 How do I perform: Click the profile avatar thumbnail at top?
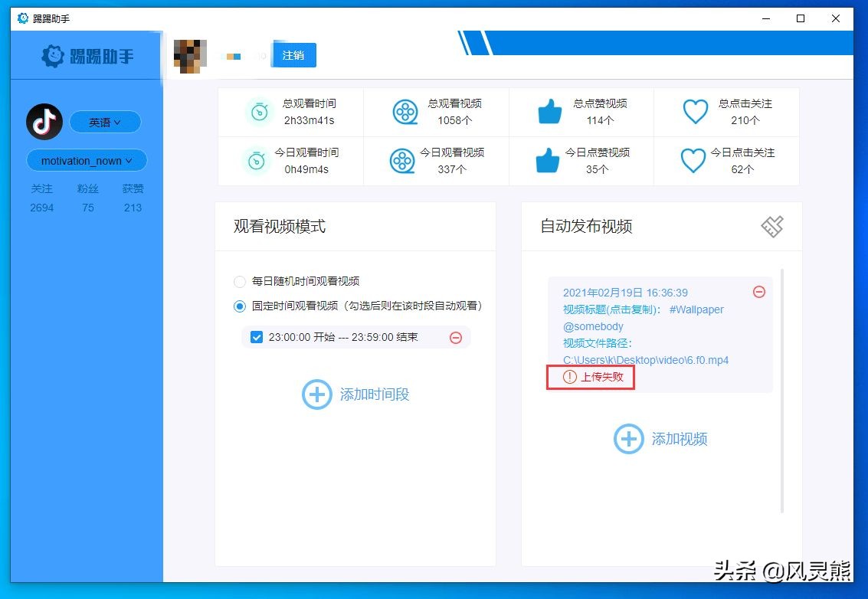[189, 54]
